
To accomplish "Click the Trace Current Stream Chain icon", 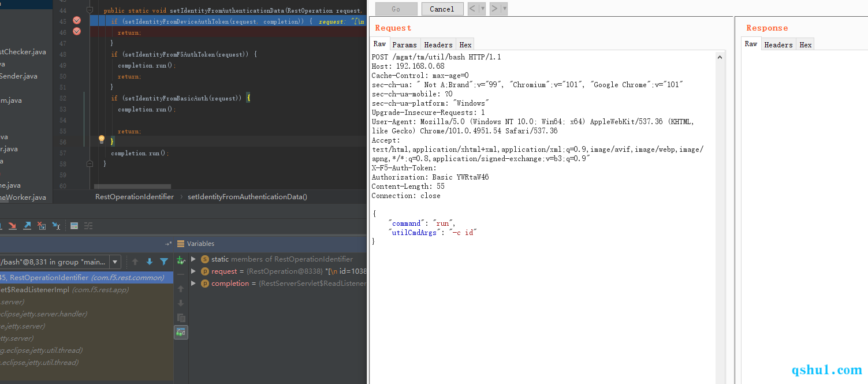I will (x=88, y=226).
